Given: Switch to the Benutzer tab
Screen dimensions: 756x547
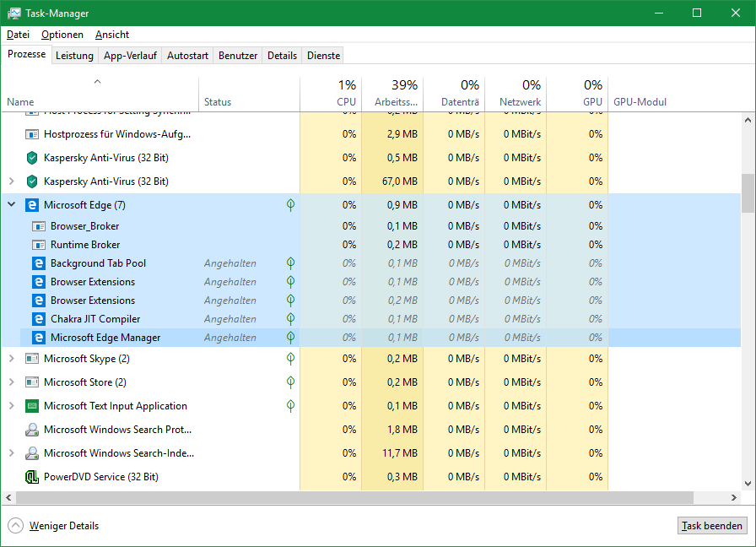Looking at the screenshot, I should tap(238, 56).
